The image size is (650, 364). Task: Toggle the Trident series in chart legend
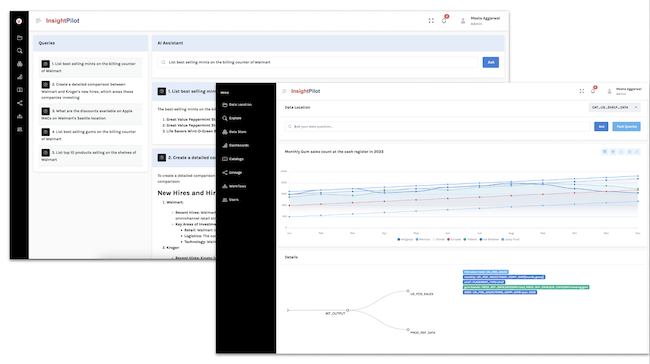pos(470,239)
